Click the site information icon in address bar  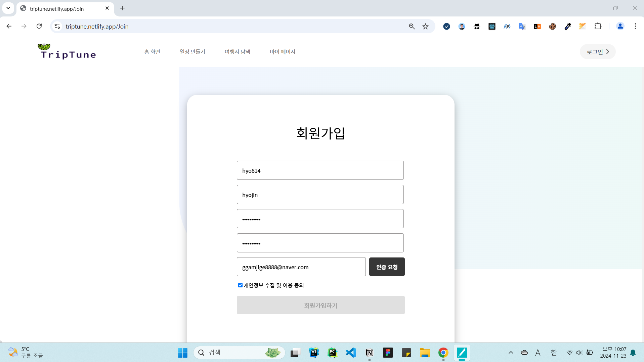(57, 26)
